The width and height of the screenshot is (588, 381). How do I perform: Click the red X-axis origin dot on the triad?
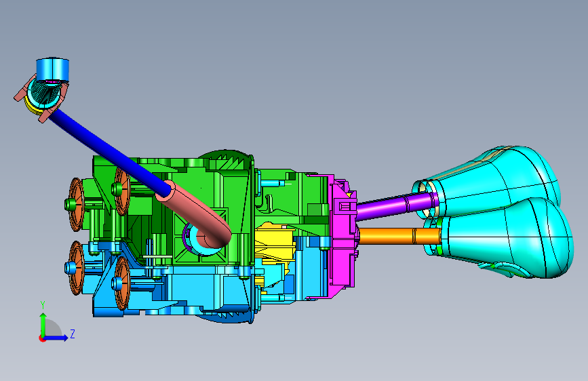tap(41, 338)
